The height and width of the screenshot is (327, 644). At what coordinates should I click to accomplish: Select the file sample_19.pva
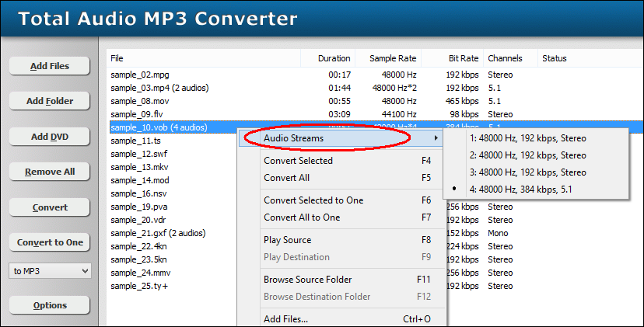tap(138, 207)
